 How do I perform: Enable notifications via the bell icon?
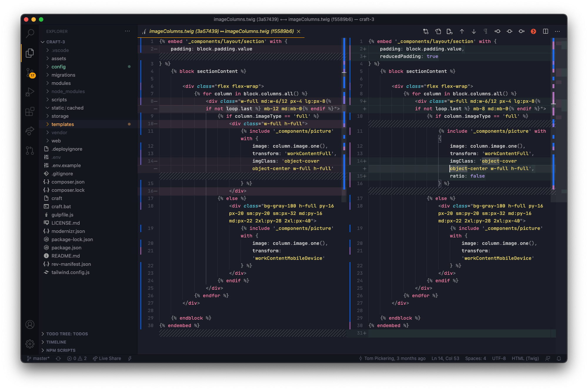559,358
